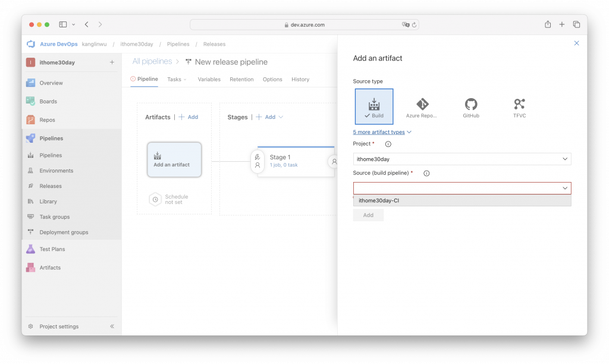Open Project settings

[x=59, y=327]
